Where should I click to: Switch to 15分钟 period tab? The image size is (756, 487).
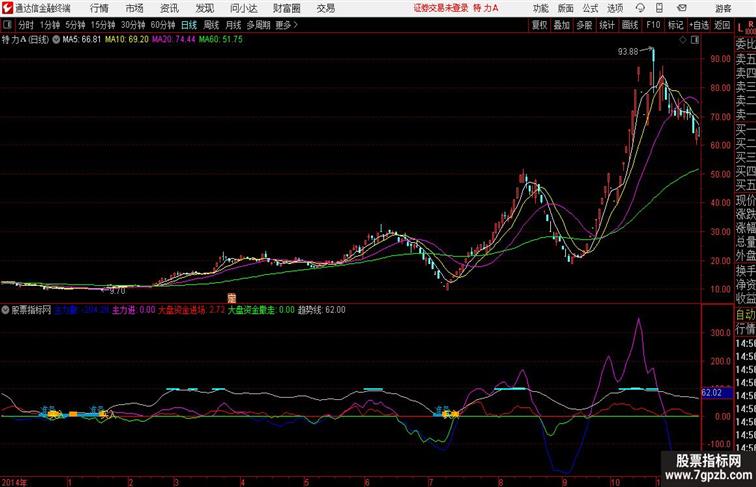pos(103,25)
